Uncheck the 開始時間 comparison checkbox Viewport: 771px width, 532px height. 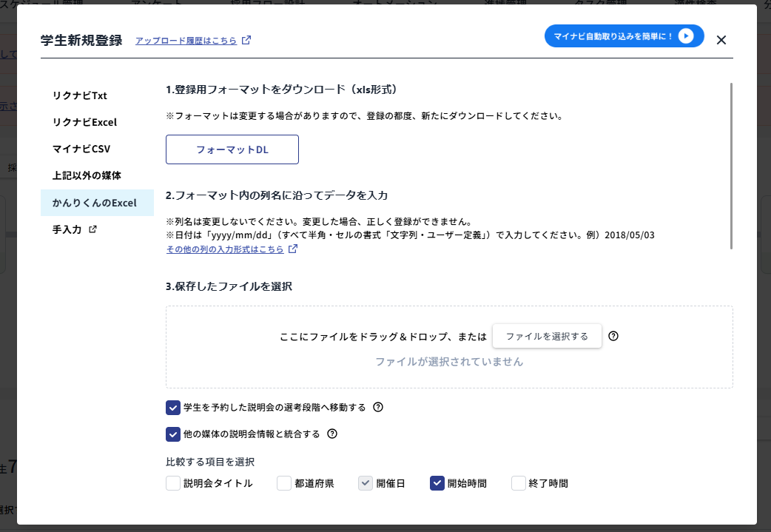click(436, 482)
